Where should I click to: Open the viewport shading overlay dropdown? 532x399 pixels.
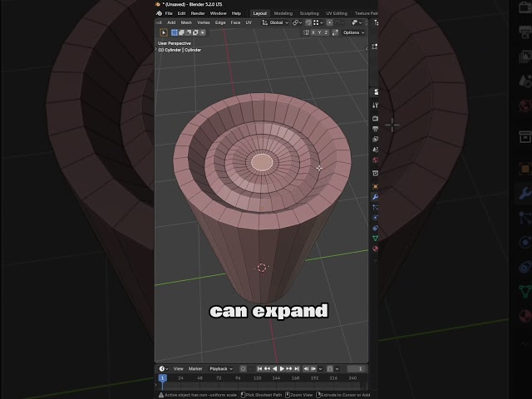coord(357,22)
